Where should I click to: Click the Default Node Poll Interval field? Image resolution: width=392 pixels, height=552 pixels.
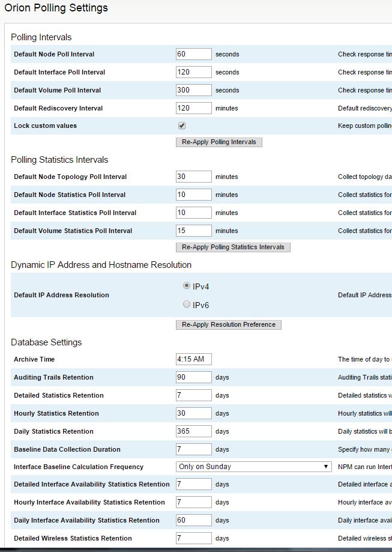(192, 54)
